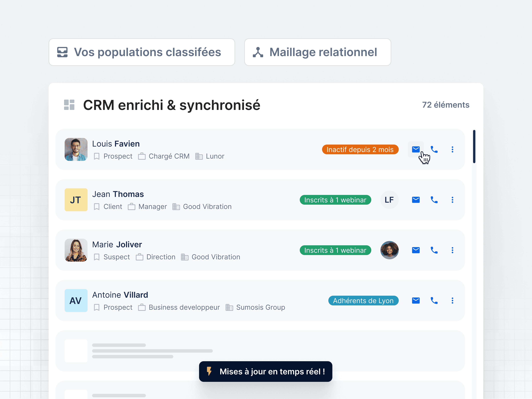532x399 pixels.
Task: Click building icon on Marie Joliver row
Action: point(184,257)
